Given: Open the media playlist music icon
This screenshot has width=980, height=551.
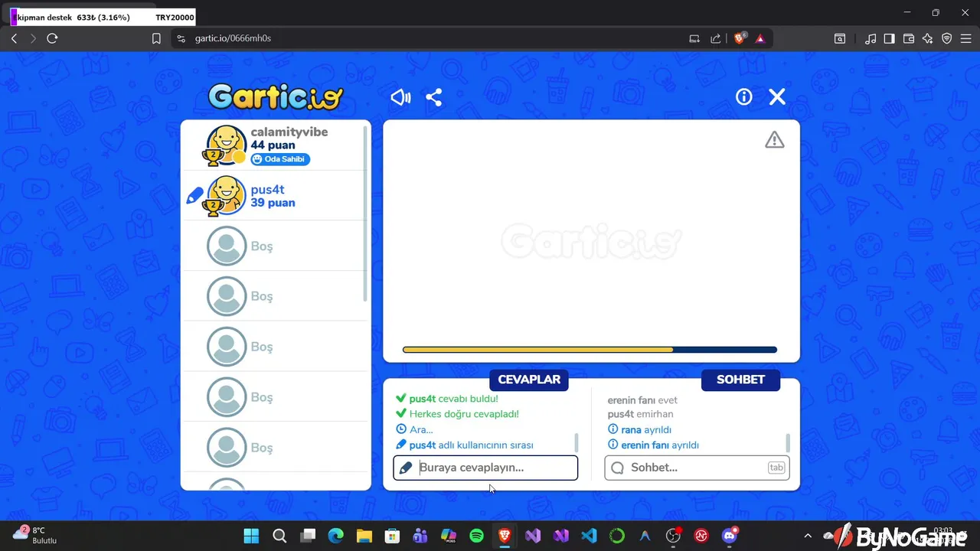Looking at the screenshot, I should tap(871, 38).
